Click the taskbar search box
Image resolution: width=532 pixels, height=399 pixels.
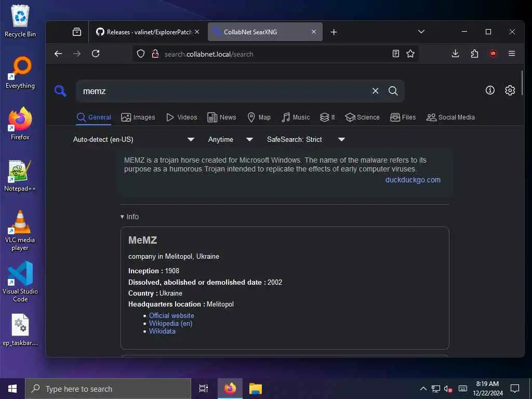(108, 389)
